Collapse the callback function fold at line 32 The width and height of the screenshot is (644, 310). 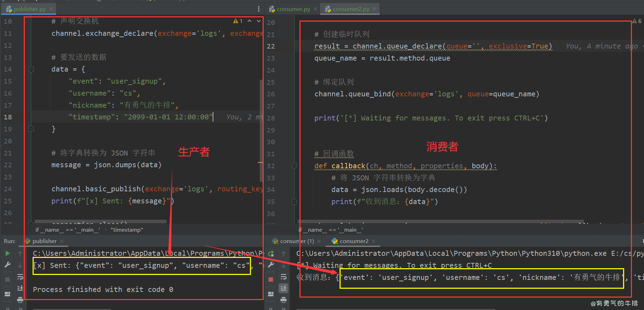[x=294, y=165]
